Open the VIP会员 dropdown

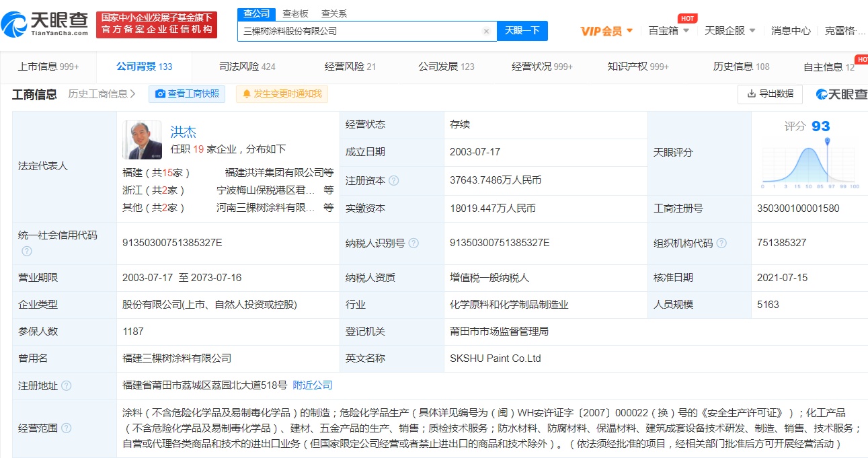point(606,31)
